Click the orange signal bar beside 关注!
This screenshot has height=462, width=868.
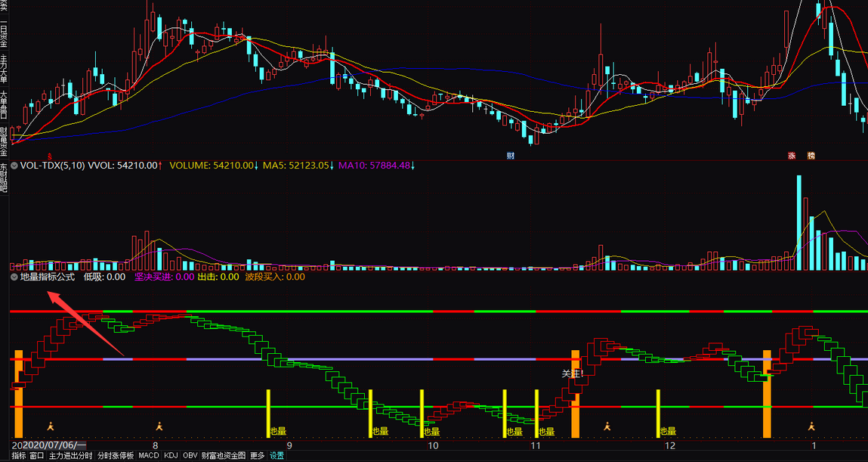[x=575, y=393]
